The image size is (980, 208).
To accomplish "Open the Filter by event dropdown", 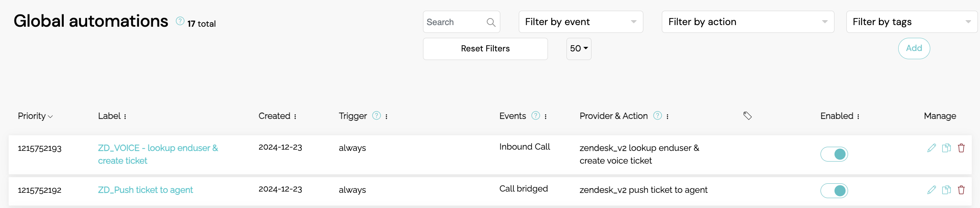I will tap(581, 22).
